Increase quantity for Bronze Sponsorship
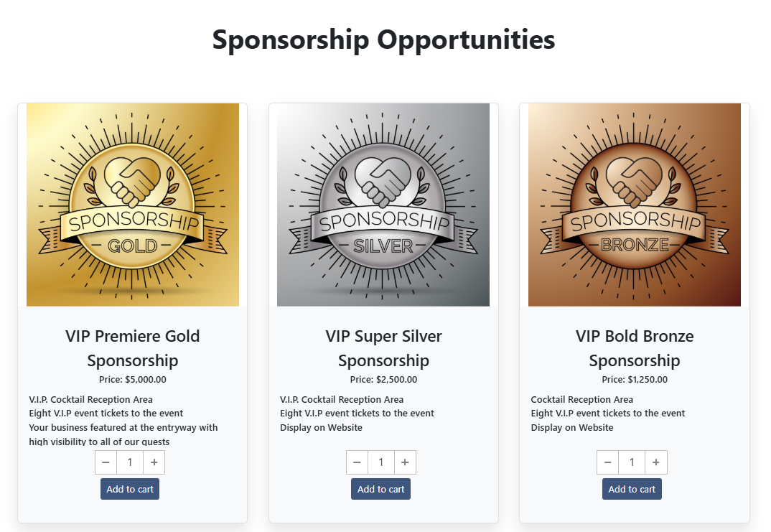771x532 pixels. 655,462
